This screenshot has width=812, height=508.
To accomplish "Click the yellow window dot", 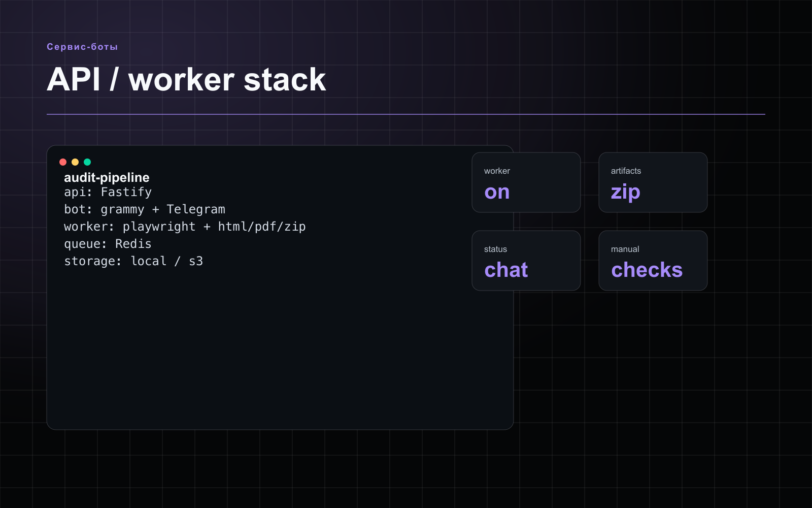I will pos(75,162).
